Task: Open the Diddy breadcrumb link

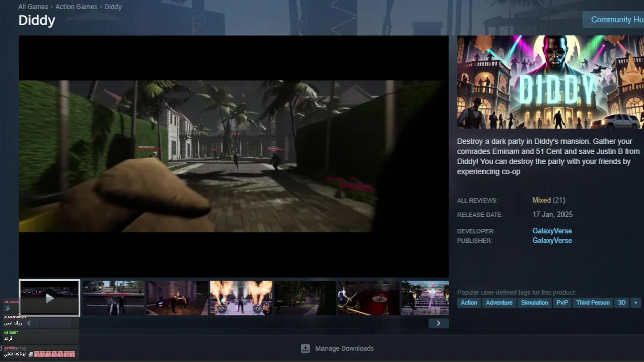Action: 113,7
